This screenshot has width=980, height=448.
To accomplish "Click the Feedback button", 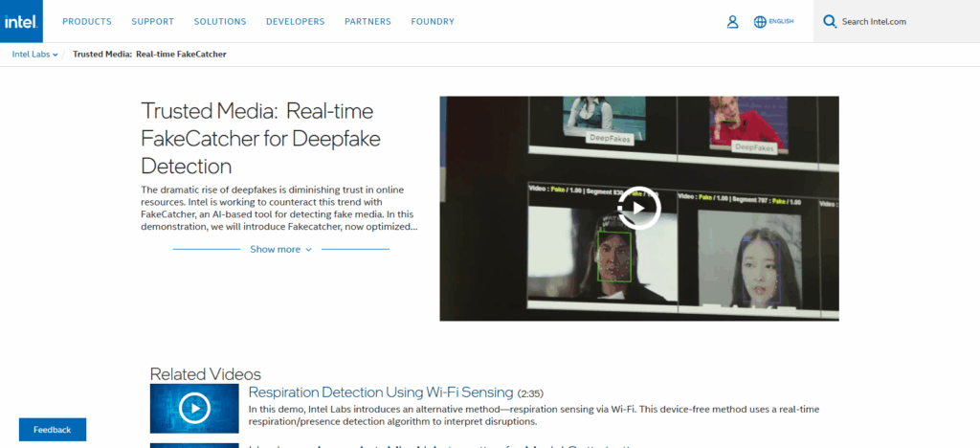I will [53, 430].
